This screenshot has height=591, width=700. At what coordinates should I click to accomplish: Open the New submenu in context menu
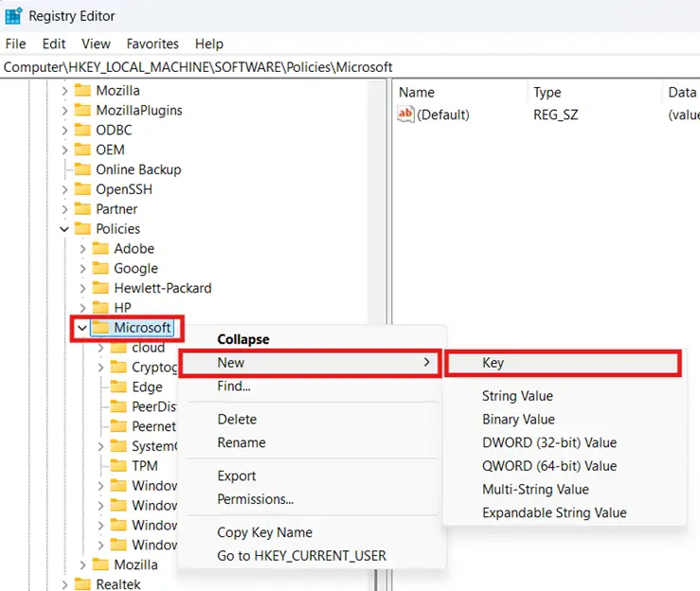[311, 363]
